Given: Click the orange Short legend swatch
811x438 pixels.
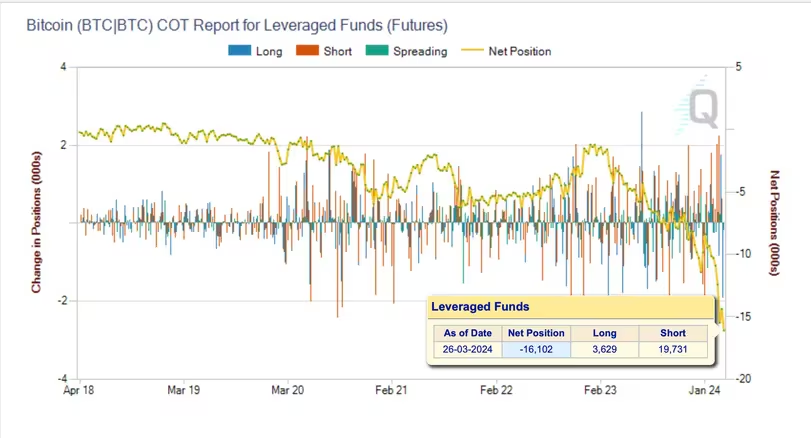Looking at the screenshot, I should (x=307, y=51).
